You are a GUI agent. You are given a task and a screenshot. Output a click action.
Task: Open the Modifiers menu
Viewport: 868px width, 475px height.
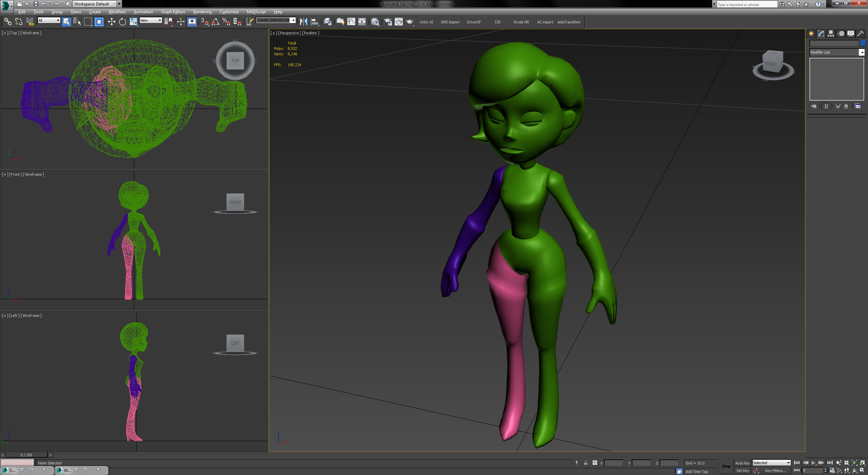click(x=117, y=12)
